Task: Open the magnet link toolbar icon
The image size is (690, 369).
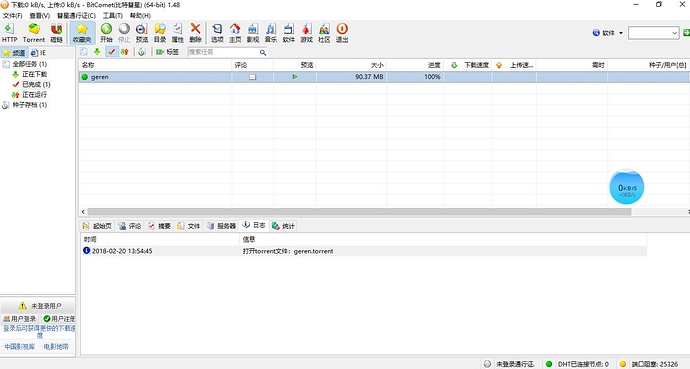Action: pos(56,33)
